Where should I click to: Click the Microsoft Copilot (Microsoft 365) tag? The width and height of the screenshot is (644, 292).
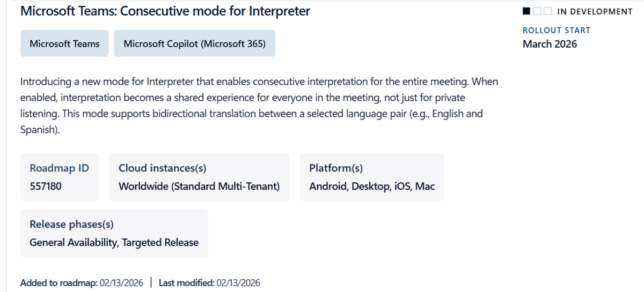194,43
